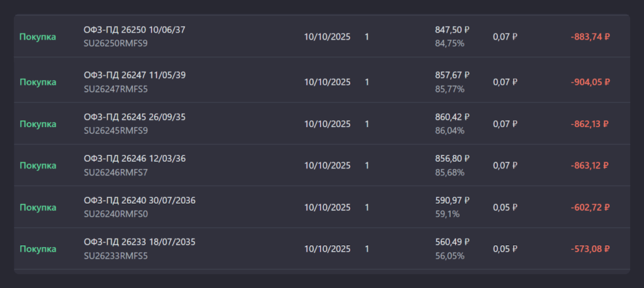Open the ОФЗ-ПД 26250 10/06/37 bond
This screenshot has width=644, height=288.
pos(135,30)
